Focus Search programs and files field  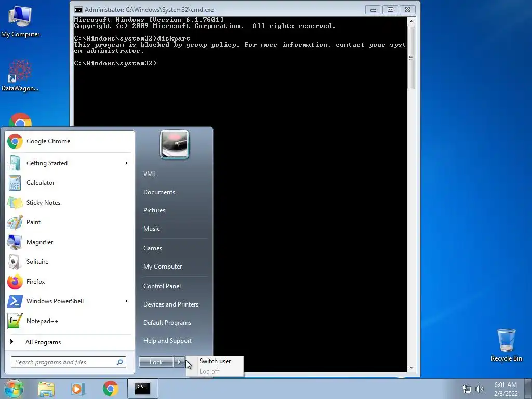pyautogui.click(x=69, y=362)
